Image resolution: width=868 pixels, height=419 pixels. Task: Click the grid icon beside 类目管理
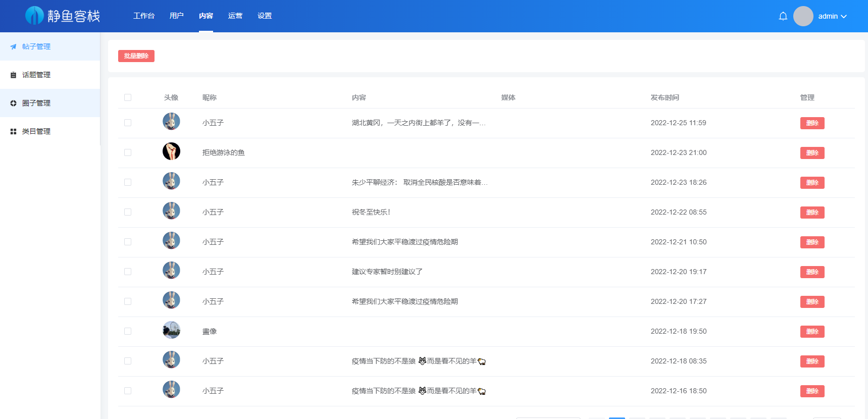pyautogui.click(x=14, y=131)
